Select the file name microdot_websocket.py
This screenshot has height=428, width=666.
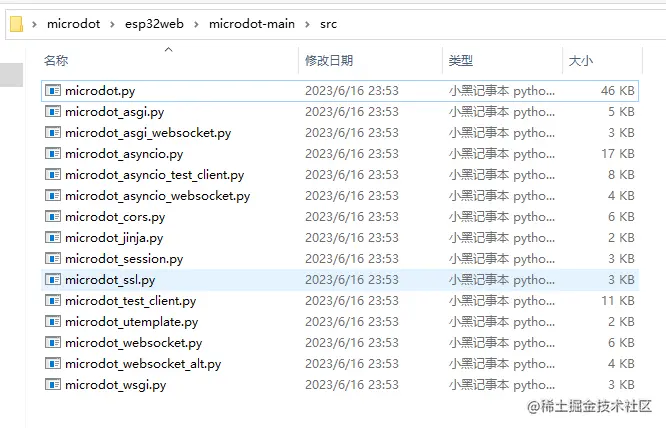tap(133, 343)
